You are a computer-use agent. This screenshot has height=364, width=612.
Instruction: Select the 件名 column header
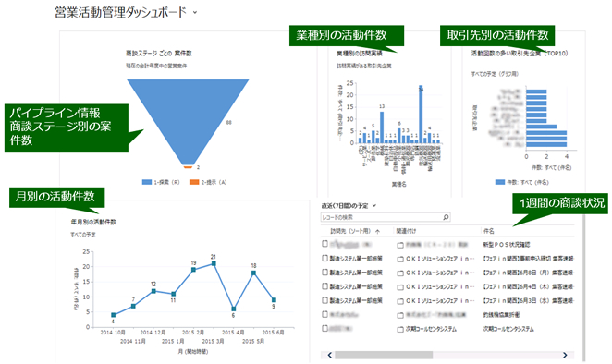coord(489,231)
